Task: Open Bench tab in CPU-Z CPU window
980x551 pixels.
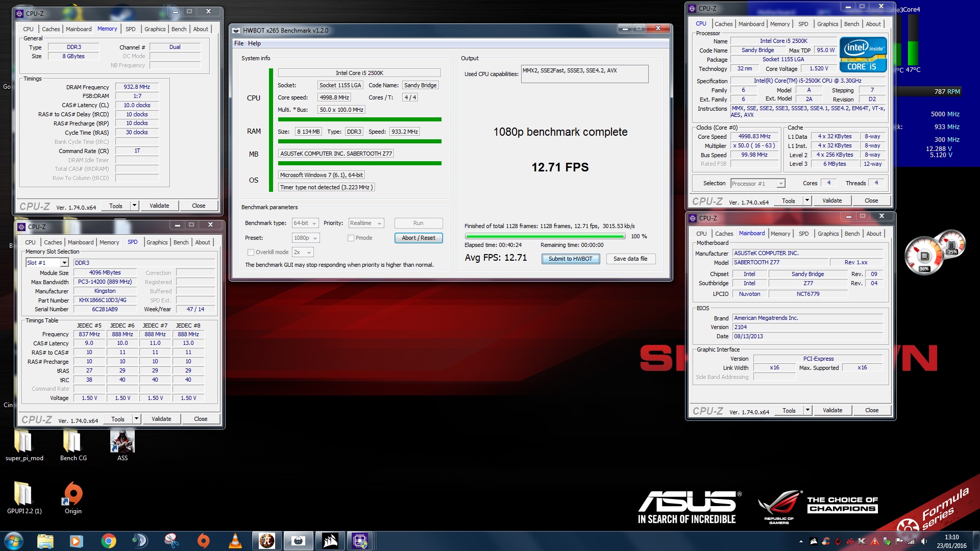Action: point(851,24)
